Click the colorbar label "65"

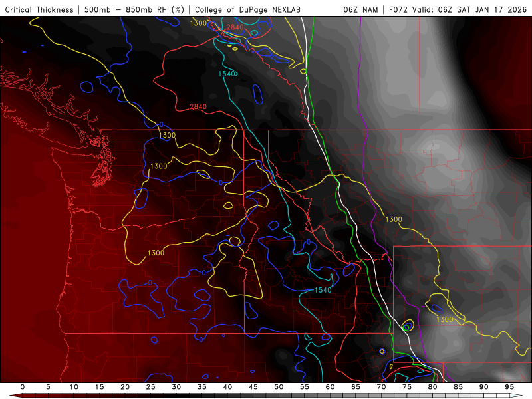tap(356, 387)
